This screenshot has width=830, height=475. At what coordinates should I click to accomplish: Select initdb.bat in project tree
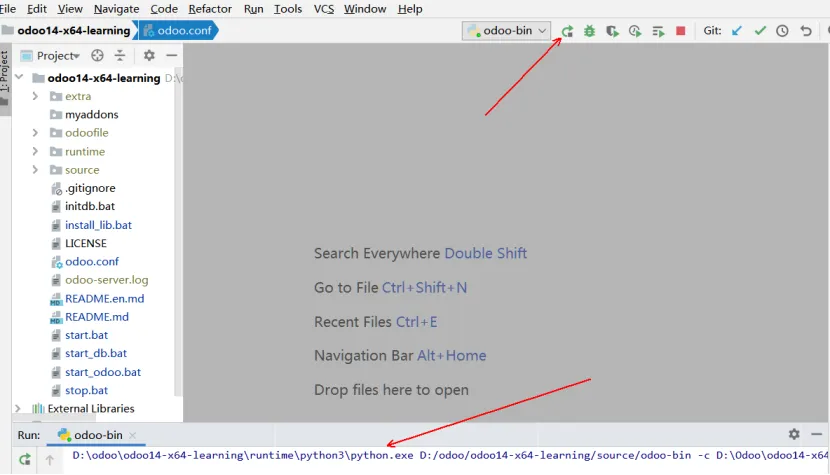point(90,206)
